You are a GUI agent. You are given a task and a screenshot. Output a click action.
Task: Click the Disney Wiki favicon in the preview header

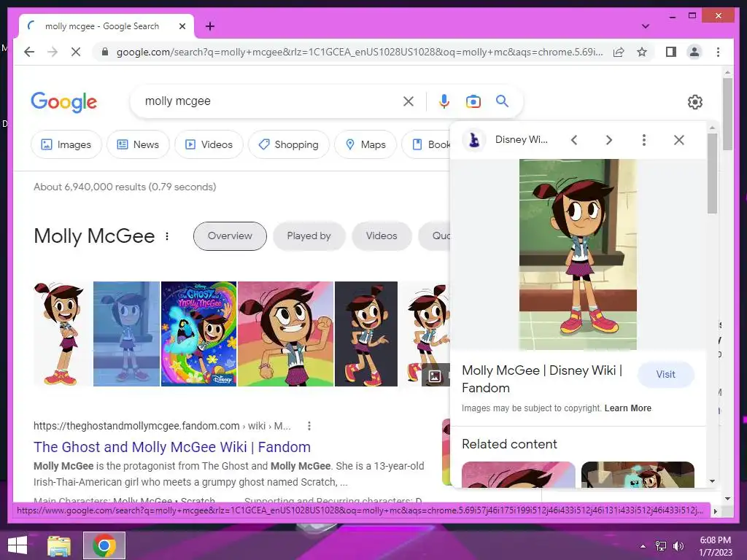(474, 140)
